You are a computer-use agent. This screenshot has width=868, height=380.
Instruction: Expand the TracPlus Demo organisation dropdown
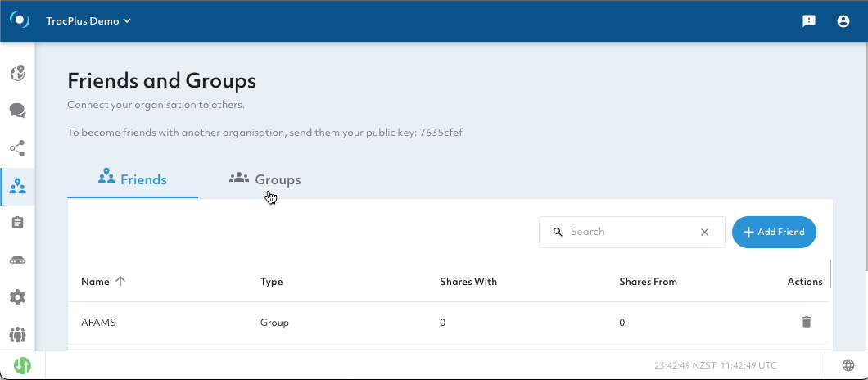(x=88, y=21)
